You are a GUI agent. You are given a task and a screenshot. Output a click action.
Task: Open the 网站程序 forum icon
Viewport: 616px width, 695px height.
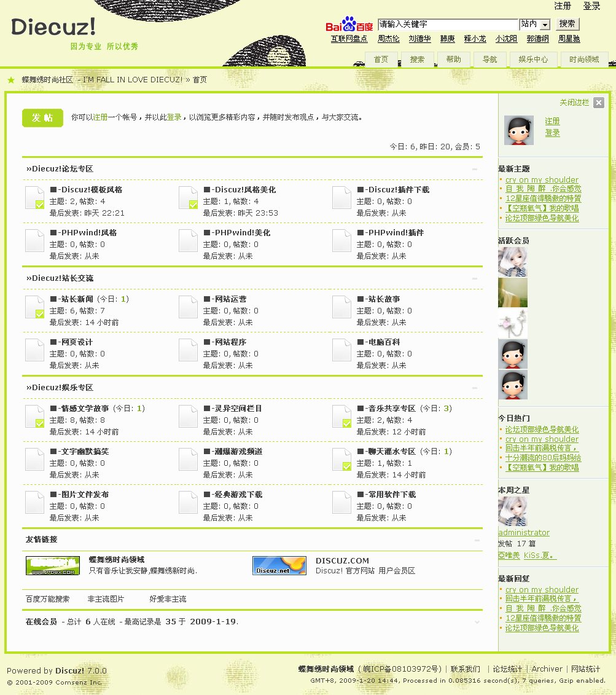(x=188, y=350)
